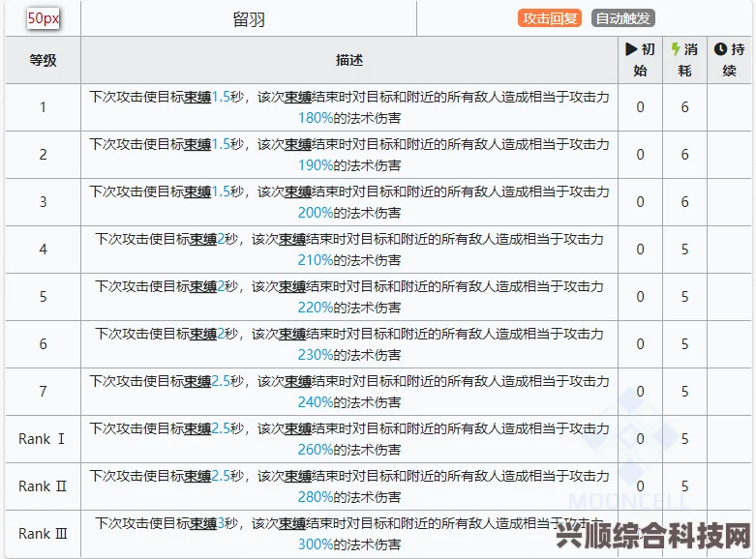Screen dimensions: 756x559
Task: Click the 消耗 lightning icon in header
Action: (676, 49)
